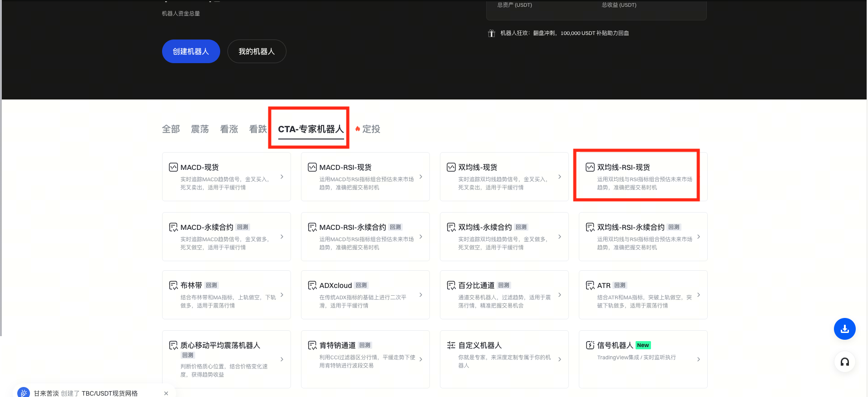This screenshot has width=868, height=397.
Task: Click the gift icon beside robot carnival promo
Action: tap(491, 33)
